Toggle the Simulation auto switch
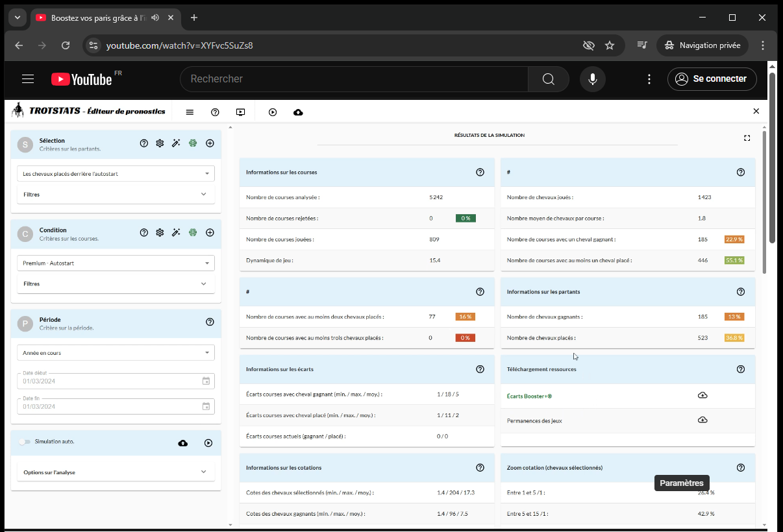The image size is (783, 532). [x=25, y=442]
